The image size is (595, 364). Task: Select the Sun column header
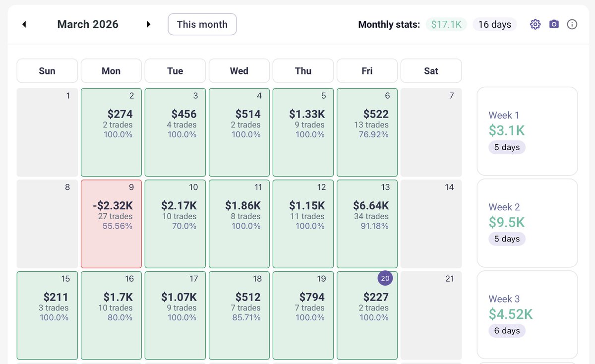[x=47, y=70]
